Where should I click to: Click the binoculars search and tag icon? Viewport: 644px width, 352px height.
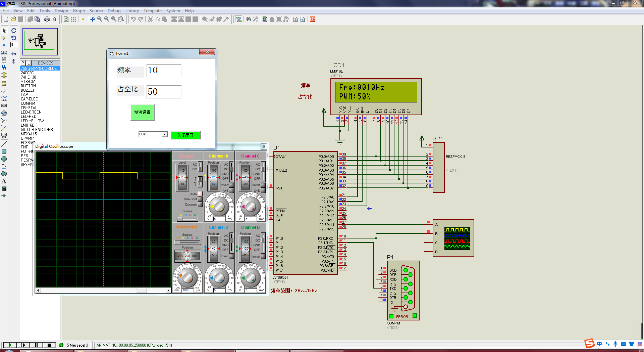[248, 19]
